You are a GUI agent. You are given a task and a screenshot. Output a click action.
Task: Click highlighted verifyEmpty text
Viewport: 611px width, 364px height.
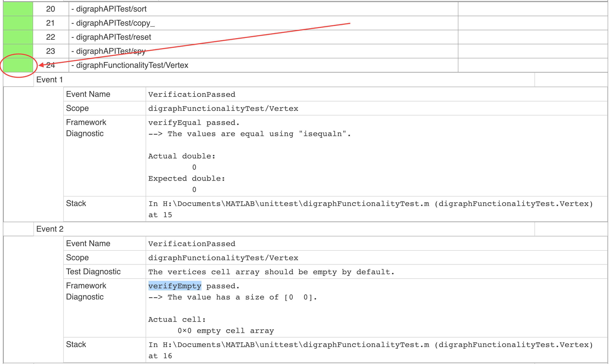tap(175, 286)
